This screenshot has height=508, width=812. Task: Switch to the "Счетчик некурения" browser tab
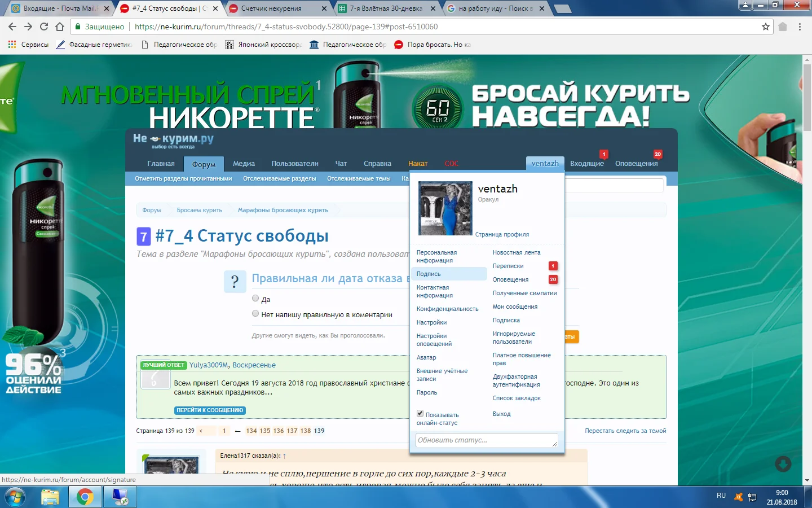[x=271, y=8]
